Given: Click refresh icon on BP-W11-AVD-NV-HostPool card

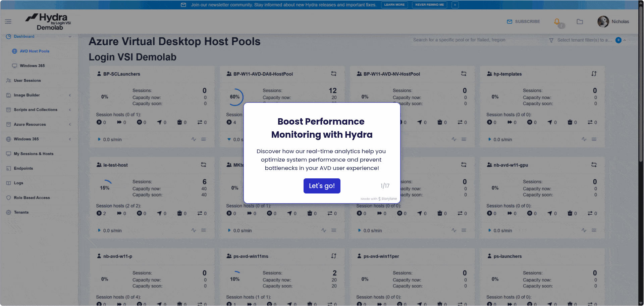Looking at the screenshot, I should click(x=464, y=74).
